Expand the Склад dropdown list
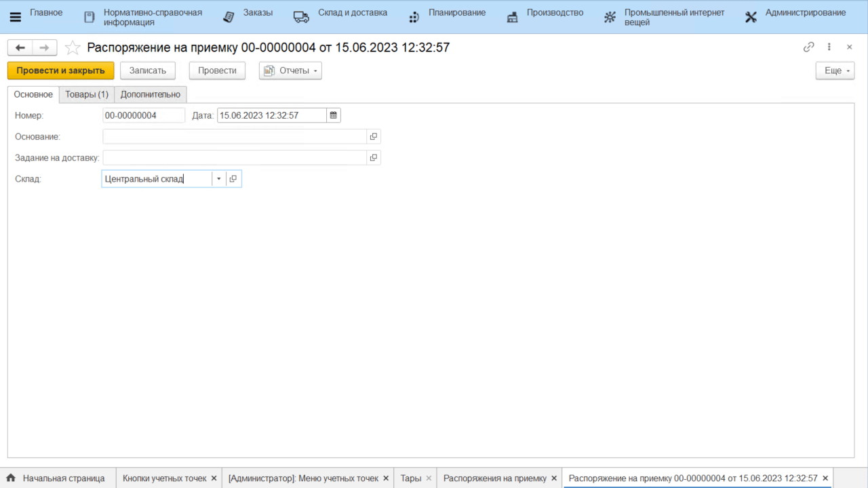The height and width of the screenshot is (488, 868). pos(218,179)
